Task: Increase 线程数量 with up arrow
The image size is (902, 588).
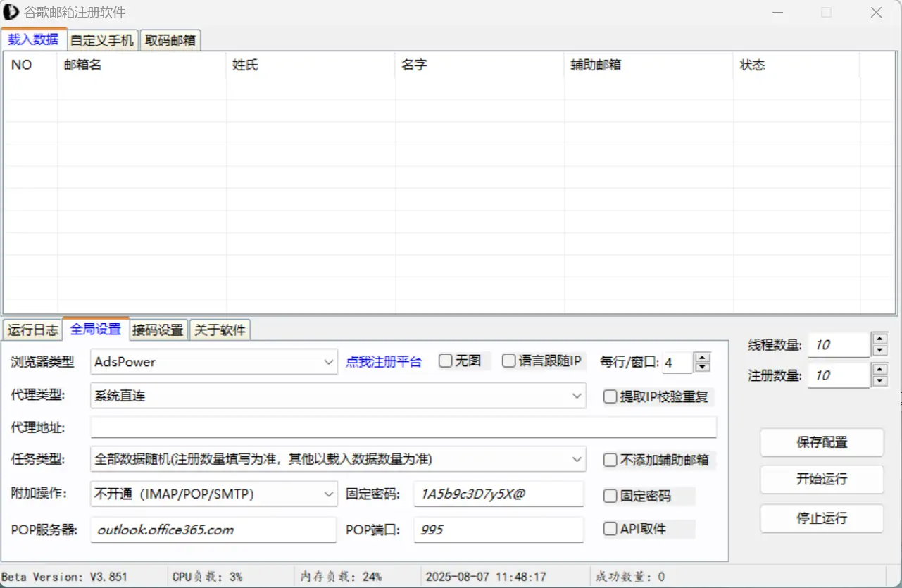Action: (879, 339)
